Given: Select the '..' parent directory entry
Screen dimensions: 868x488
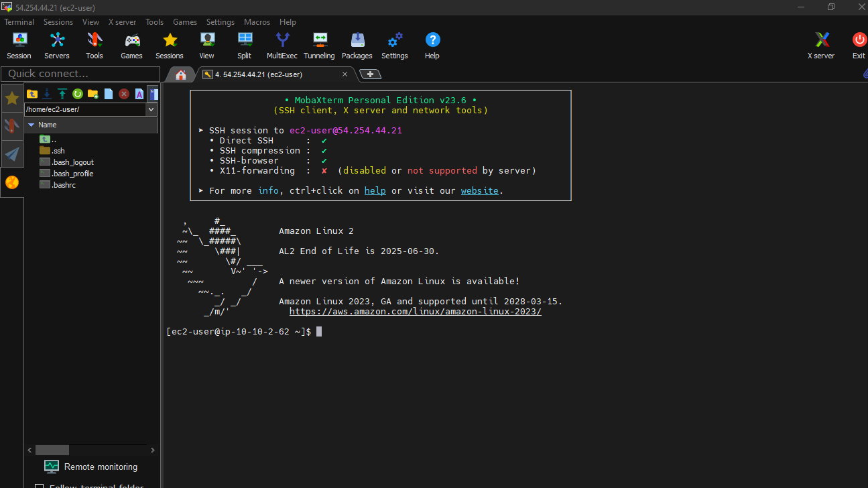Looking at the screenshot, I should click(48, 139).
